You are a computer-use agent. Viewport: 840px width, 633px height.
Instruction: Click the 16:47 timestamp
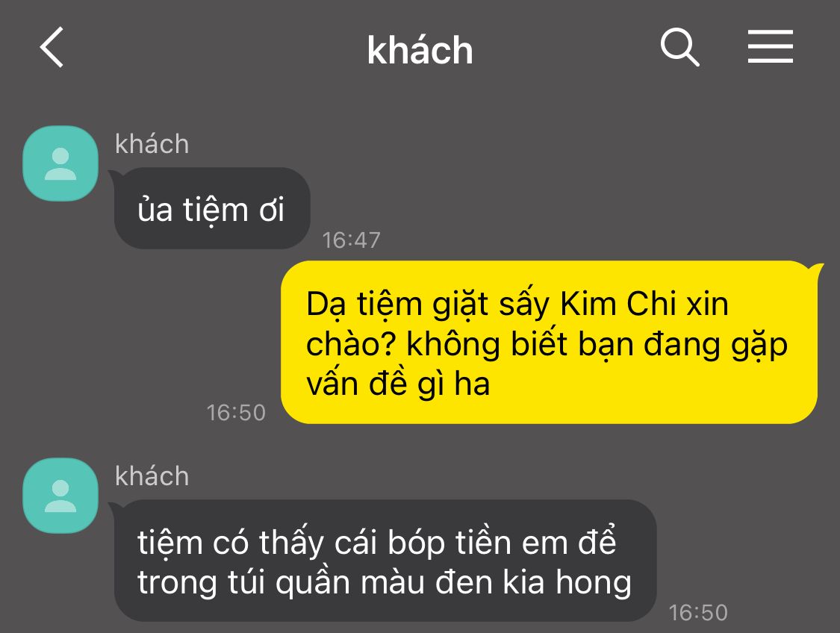(x=352, y=240)
